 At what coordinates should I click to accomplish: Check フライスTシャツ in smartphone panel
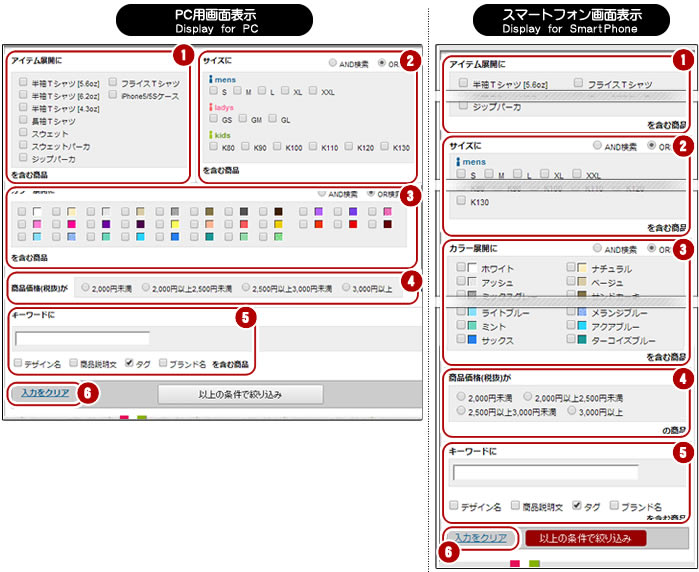coord(579,83)
